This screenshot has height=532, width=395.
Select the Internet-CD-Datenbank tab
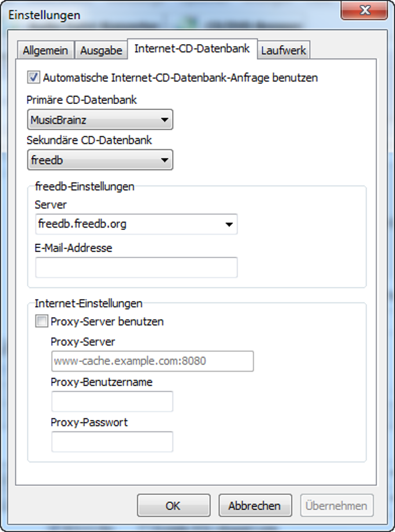click(x=192, y=49)
